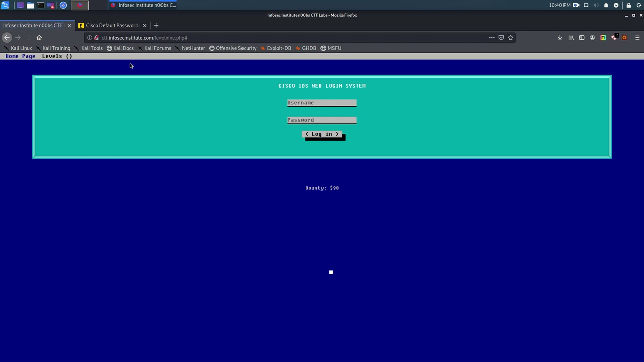Show site information icon in address bar
The image size is (644, 362).
coord(90,38)
